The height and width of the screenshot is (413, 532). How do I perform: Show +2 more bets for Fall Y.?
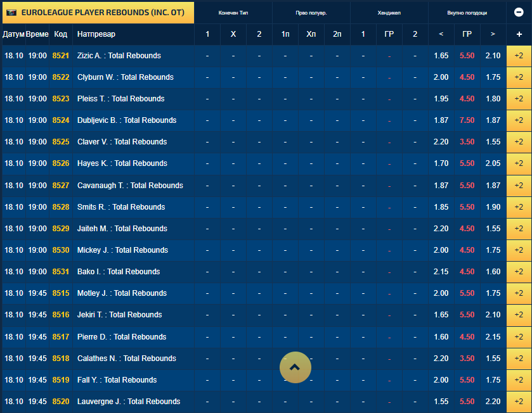tap(519, 380)
